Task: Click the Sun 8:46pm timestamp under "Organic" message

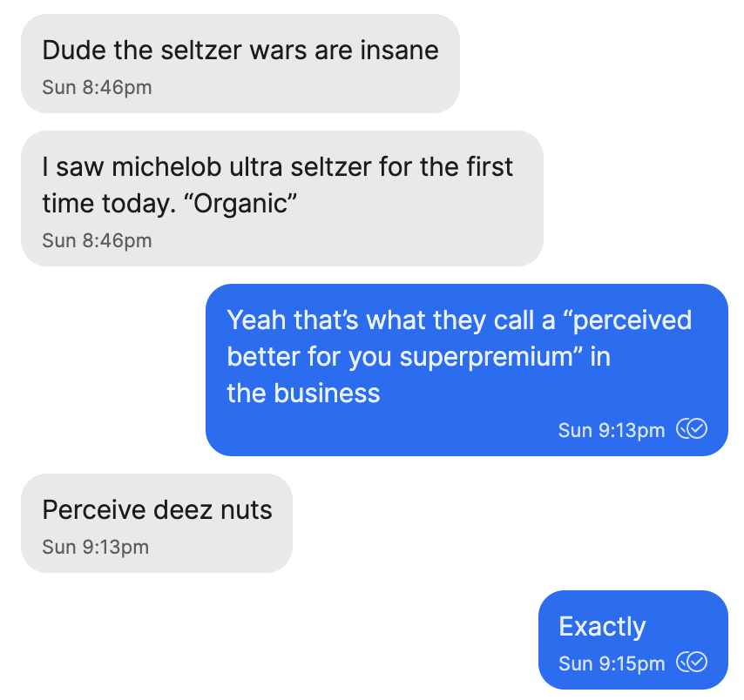Action: (x=97, y=240)
